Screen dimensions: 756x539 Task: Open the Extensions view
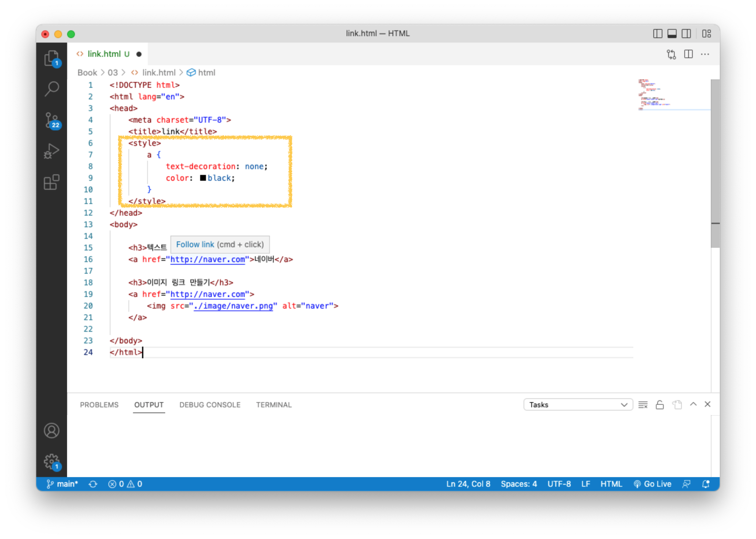click(x=51, y=182)
